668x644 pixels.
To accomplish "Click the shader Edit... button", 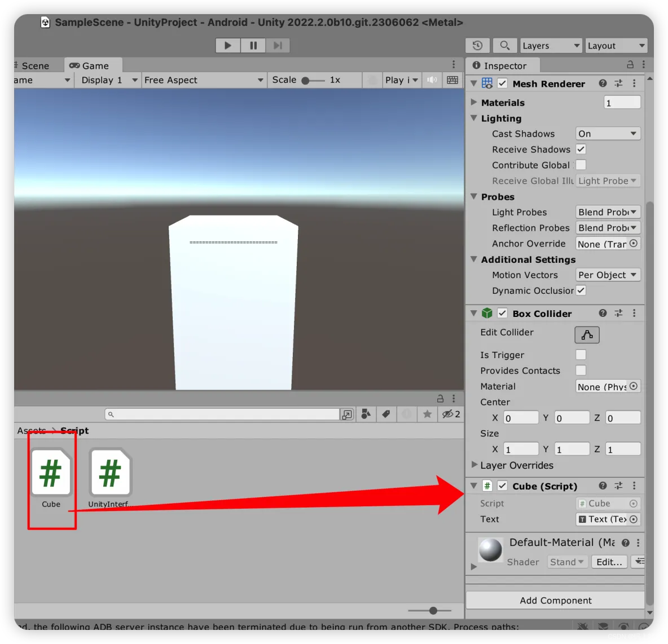I will click(x=609, y=562).
